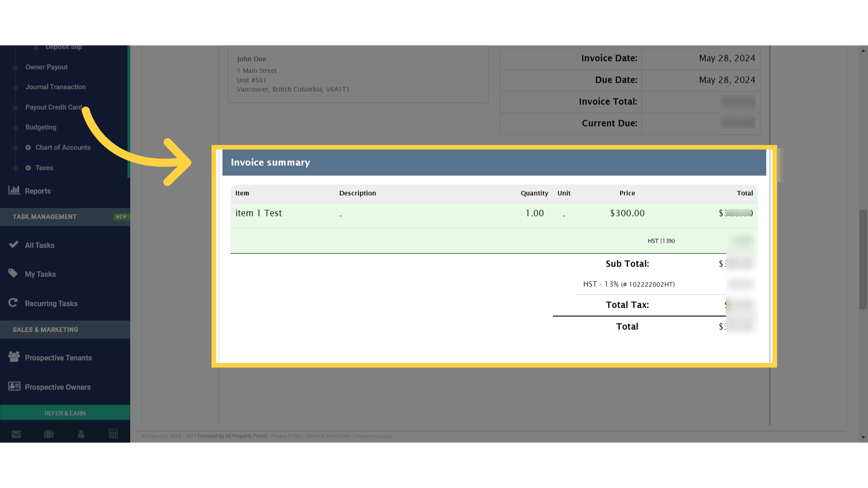Click the Reports bar chart icon
The width and height of the screenshot is (868, 488).
point(14,190)
